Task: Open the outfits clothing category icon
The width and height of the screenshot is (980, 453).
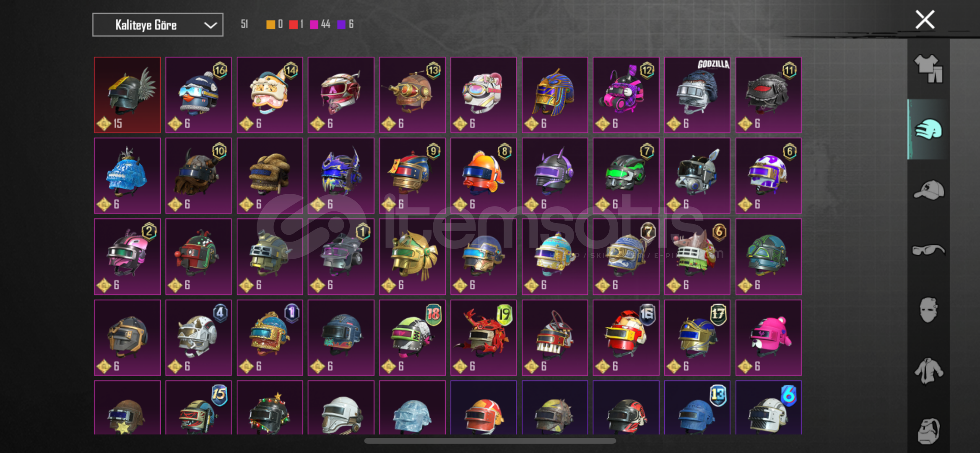Action: coord(928,69)
